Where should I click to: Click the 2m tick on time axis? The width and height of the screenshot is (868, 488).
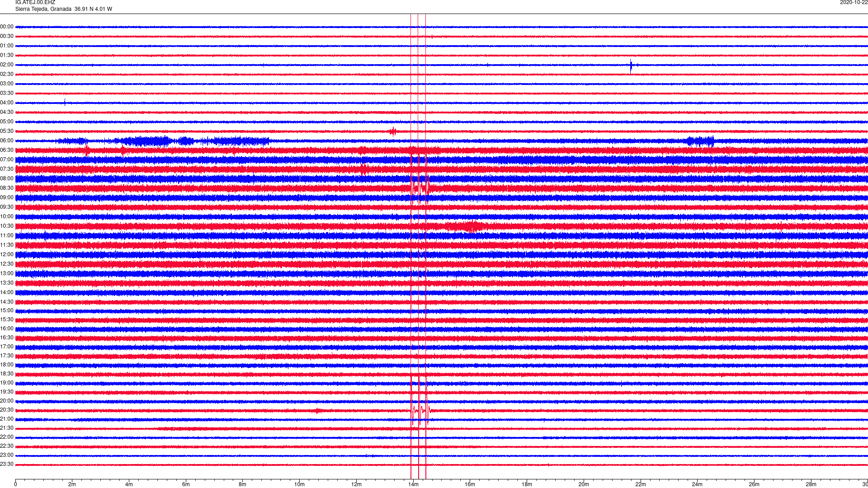click(x=72, y=484)
